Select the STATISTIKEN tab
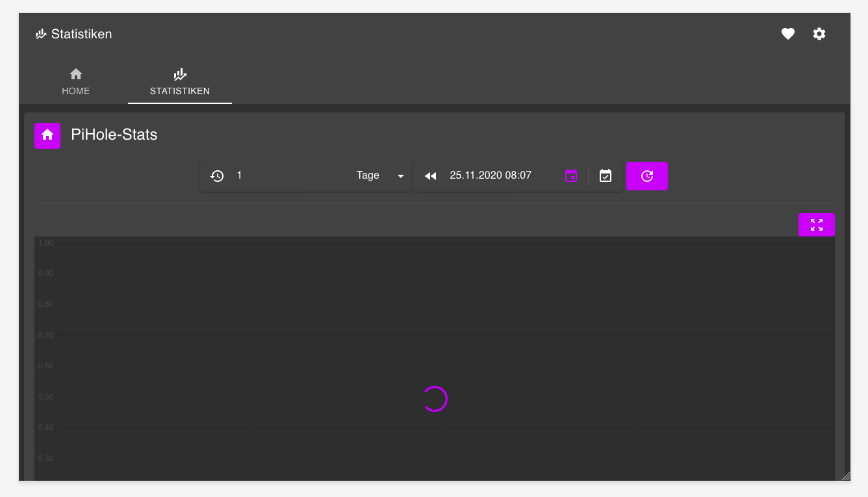 pyautogui.click(x=180, y=82)
